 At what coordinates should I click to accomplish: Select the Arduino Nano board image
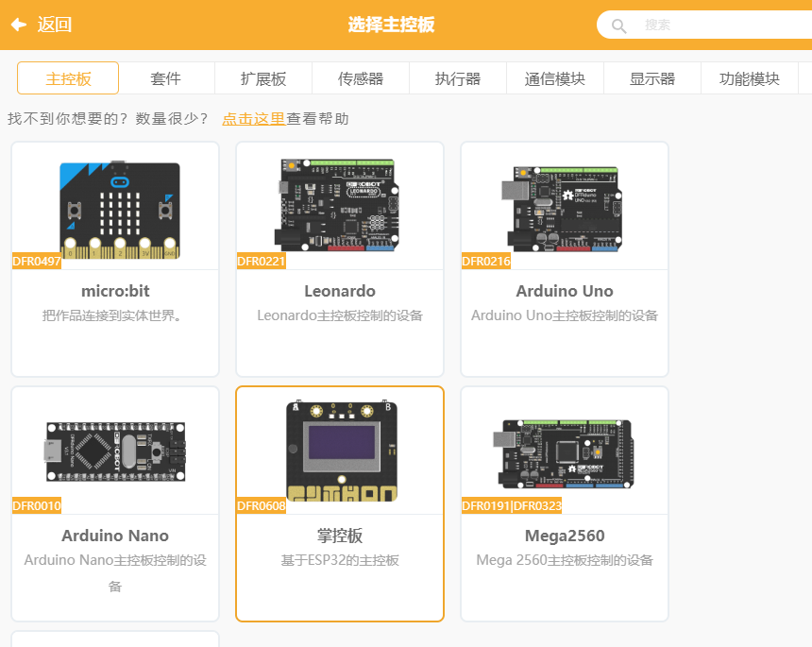[x=115, y=451]
